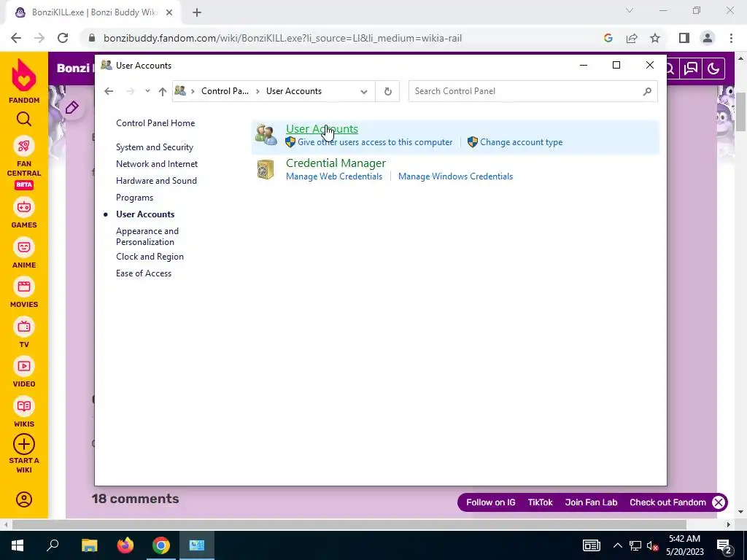Click the User Accounts people icon
Viewport: 747px width, 560px height.
266,135
